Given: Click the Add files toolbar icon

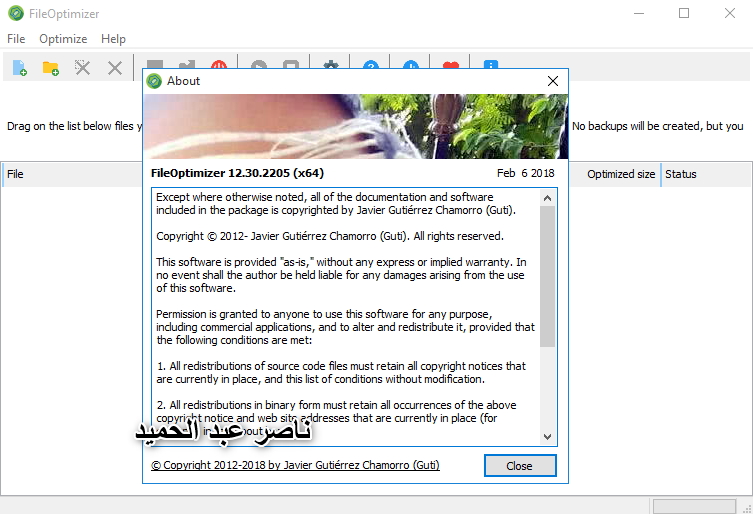Looking at the screenshot, I should point(20,68).
